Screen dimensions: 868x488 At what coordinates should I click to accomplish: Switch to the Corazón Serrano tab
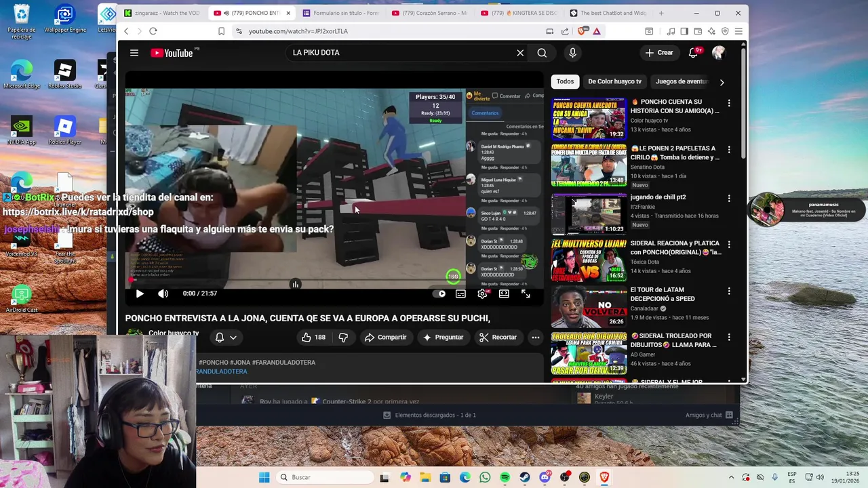[x=431, y=13]
